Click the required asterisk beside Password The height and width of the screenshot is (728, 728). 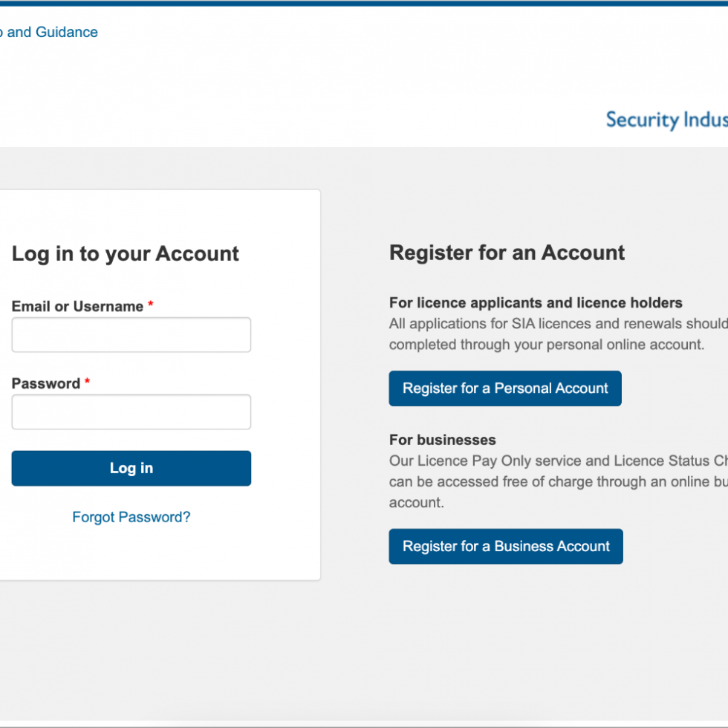87,381
